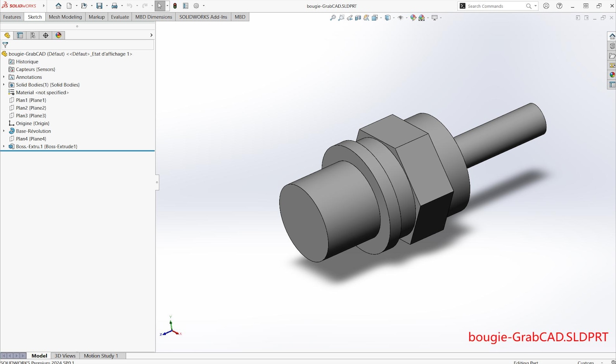Screen dimensions: 616x364
Task: Expand the New document dropdown arrow
Action: click(x=76, y=6)
